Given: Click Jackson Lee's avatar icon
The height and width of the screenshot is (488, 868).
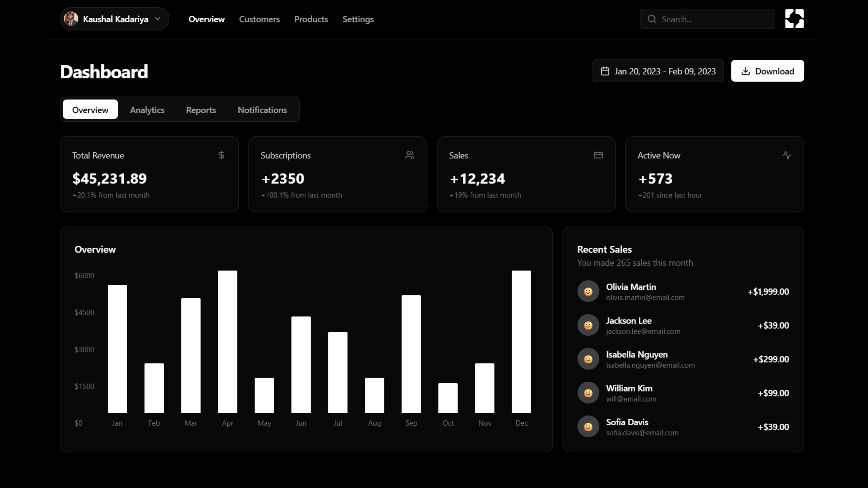Looking at the screenshot, I should tap(588, 325).
